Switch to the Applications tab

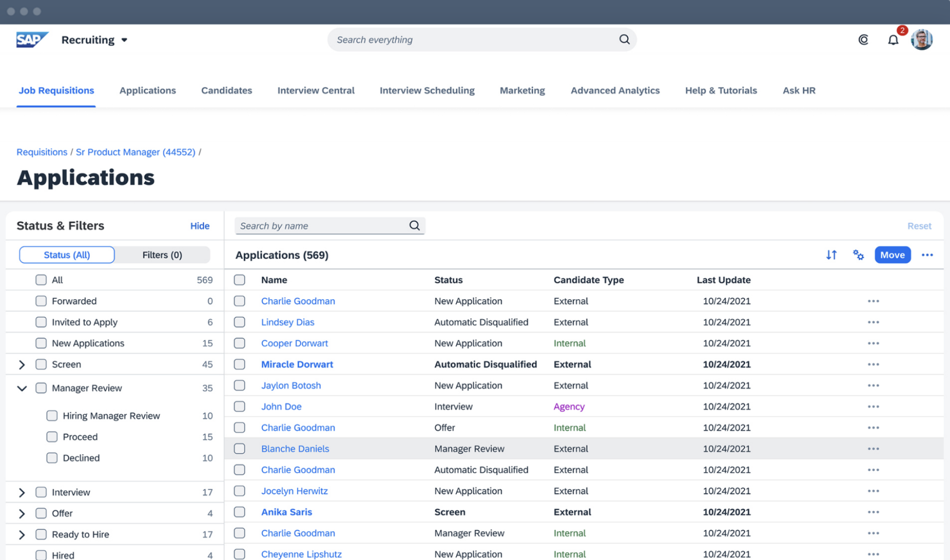point(148,90)
